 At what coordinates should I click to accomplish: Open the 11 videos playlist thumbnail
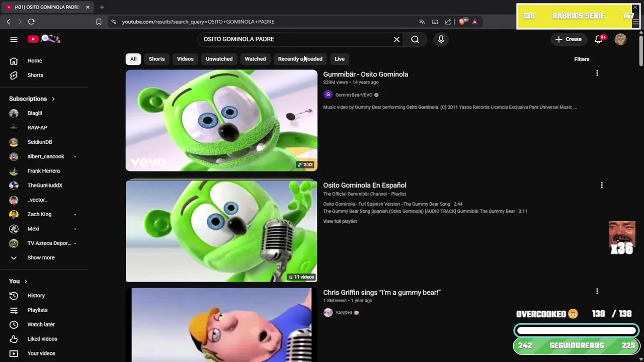[221, 231]
